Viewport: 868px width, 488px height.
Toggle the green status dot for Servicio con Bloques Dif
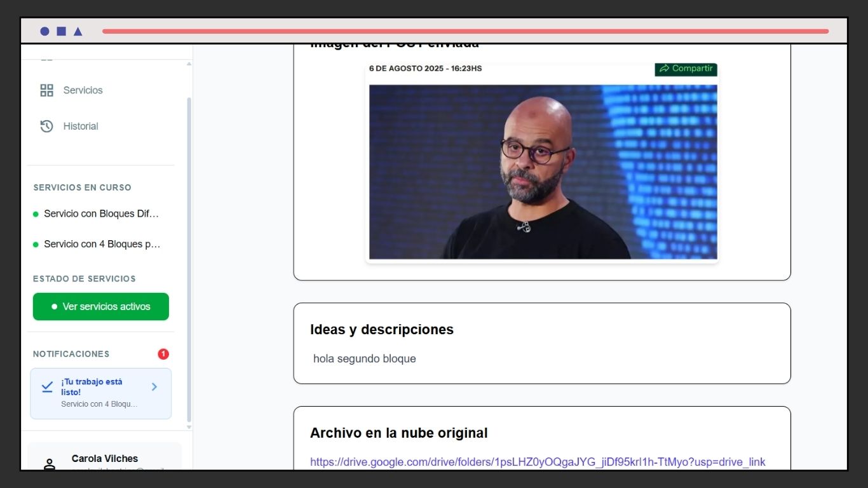coord(36,213)
